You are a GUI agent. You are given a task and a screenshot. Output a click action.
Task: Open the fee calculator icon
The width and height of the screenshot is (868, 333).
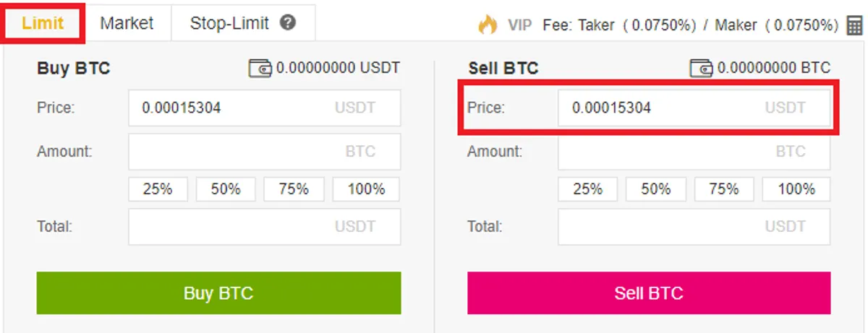(854, 25)
